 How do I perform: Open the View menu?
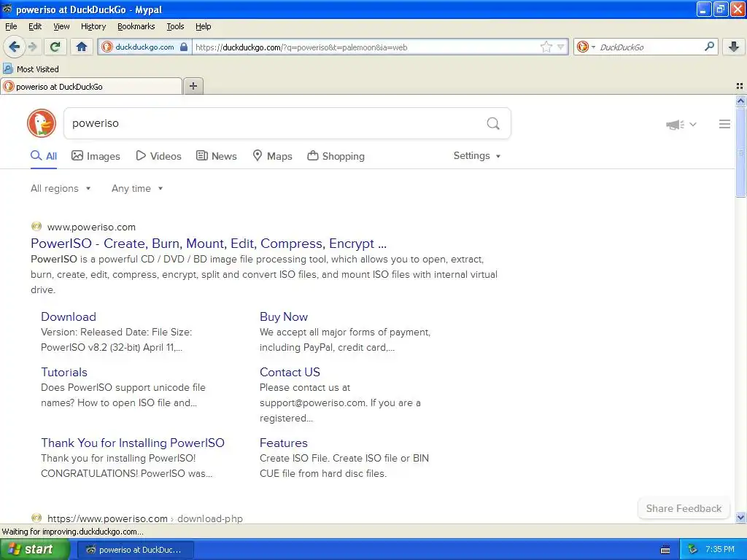click(61, 26)
